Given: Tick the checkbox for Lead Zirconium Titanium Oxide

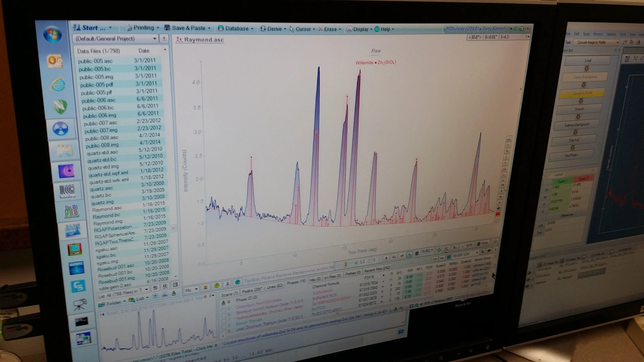Looking at the screenshot, I should [224, 331].
